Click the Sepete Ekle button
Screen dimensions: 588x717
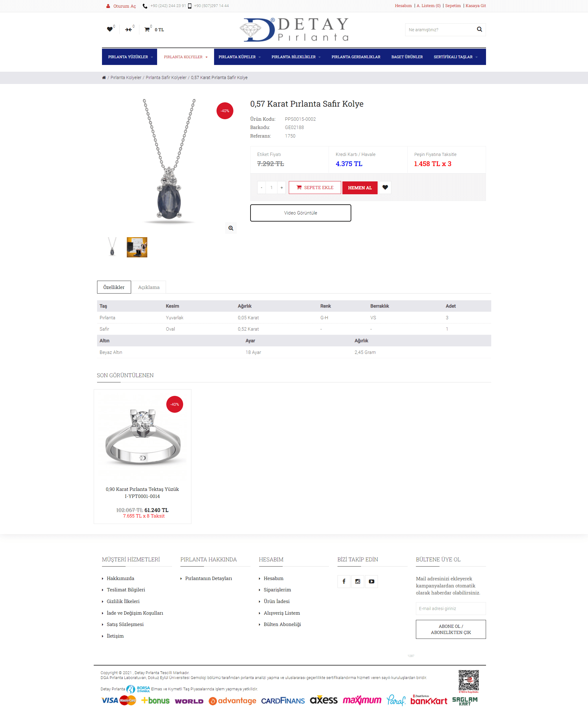coord(315,188)
